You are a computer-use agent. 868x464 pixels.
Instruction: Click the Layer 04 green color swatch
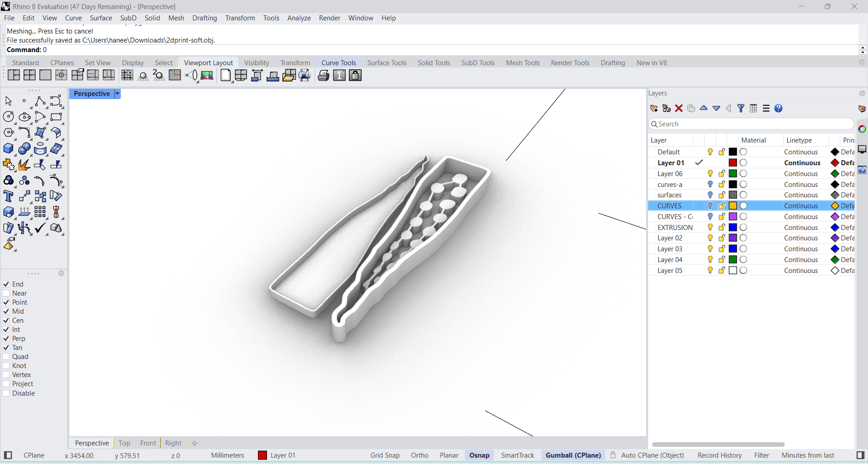pos(733,260)
